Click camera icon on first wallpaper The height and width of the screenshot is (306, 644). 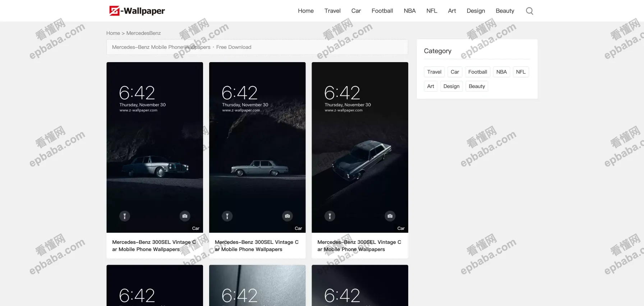click(185, 216)
